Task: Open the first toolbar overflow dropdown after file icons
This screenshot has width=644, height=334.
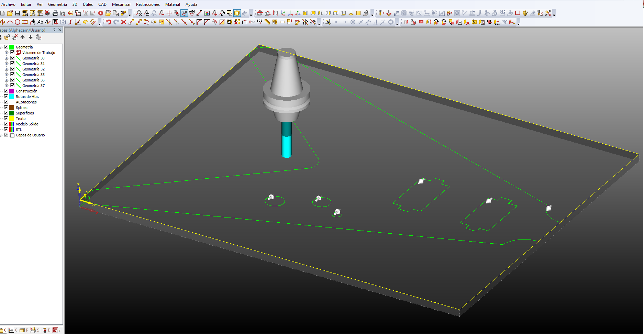Action: click(130, 14)
